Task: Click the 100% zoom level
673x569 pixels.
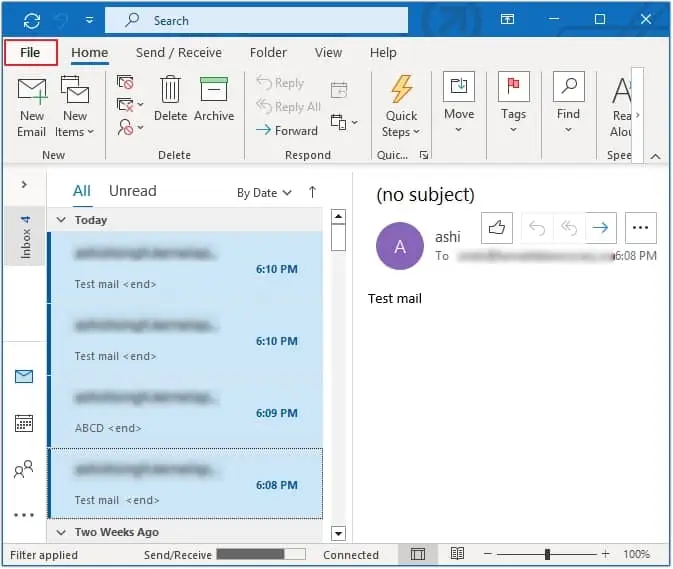Action: point(637,554)
